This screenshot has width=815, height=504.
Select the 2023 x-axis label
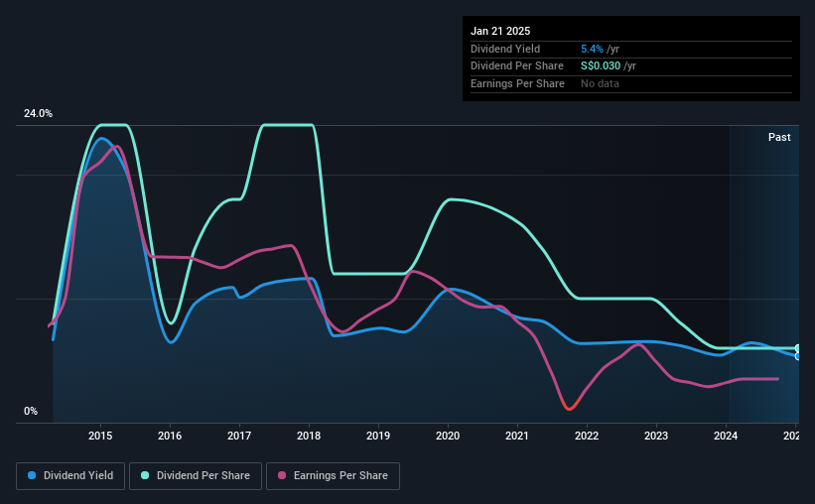coord(656,436)
